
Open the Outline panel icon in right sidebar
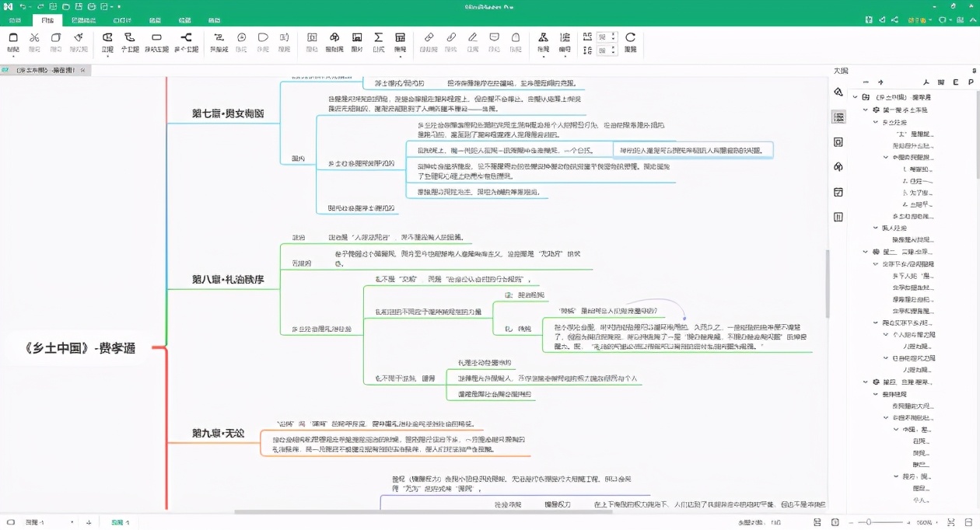point(838,117)
